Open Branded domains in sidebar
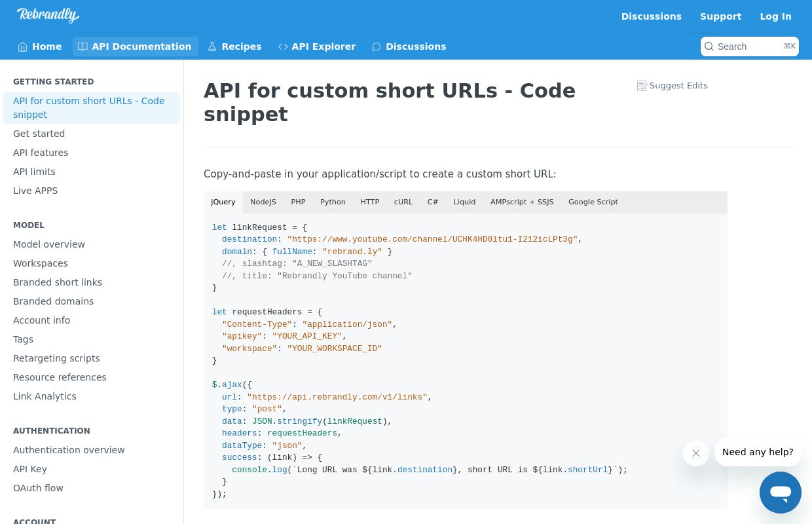This screenshot has width=812, height=524. pos(92,301)
